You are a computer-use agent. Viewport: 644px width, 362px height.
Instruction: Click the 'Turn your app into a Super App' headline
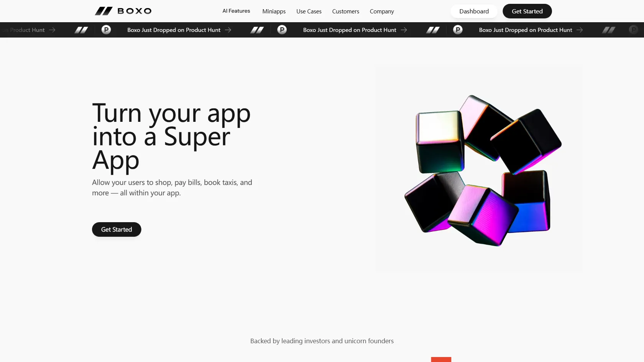(x=171, y=136)
